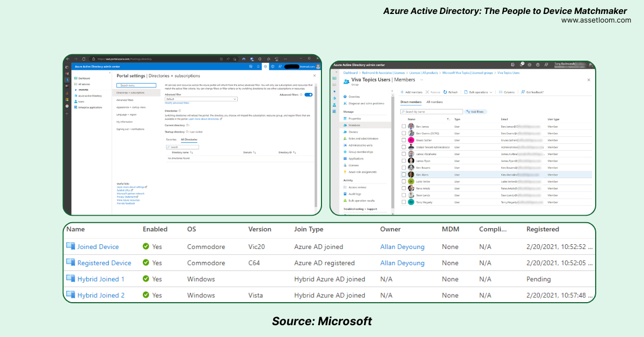Viewport: 644px width, 337px height.
Task: Check the James Abrahams checkbox
Action: point(404,154)
